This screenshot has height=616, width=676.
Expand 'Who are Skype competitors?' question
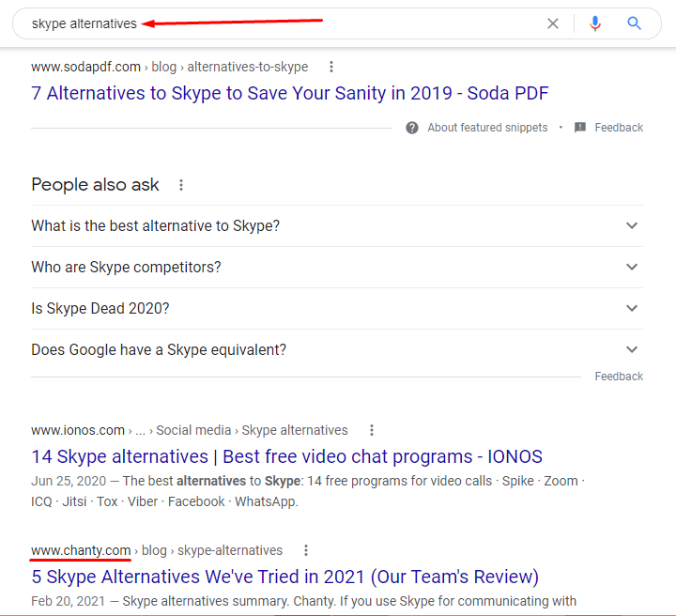[x=337, y=268]
